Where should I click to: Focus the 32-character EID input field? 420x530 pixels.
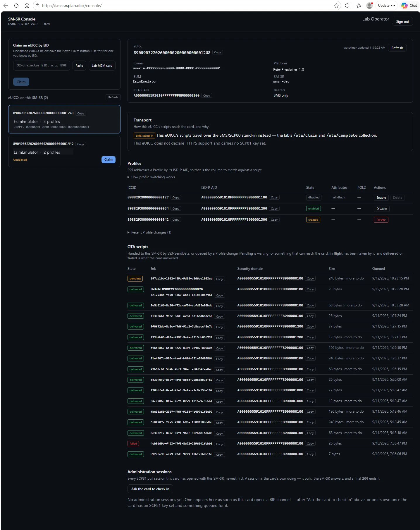pos(42,66)
